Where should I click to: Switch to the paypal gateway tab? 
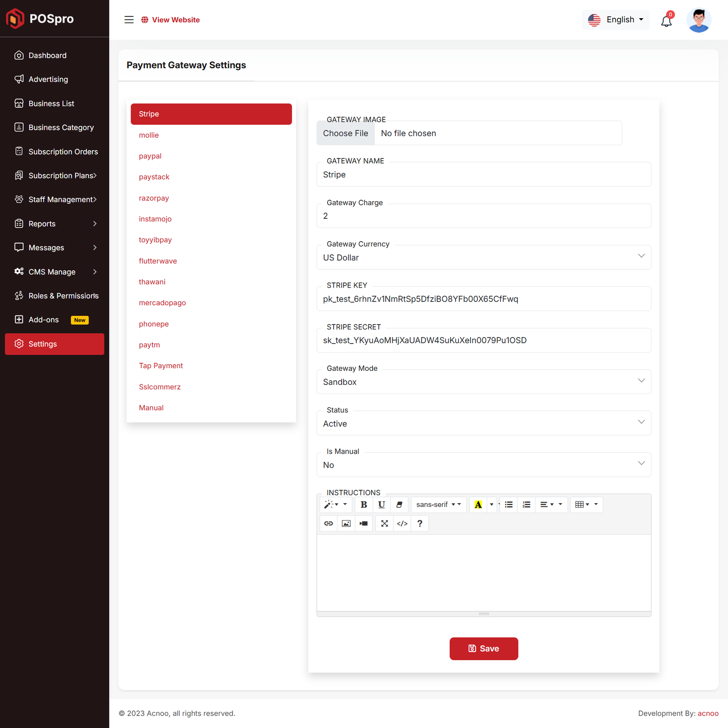click(x=150, y=156)
